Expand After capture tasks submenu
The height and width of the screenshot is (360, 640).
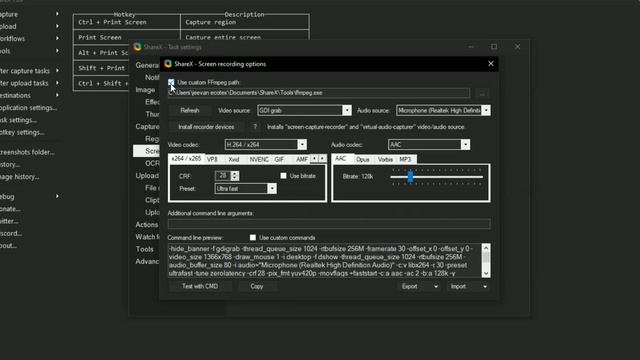[57, 71]
